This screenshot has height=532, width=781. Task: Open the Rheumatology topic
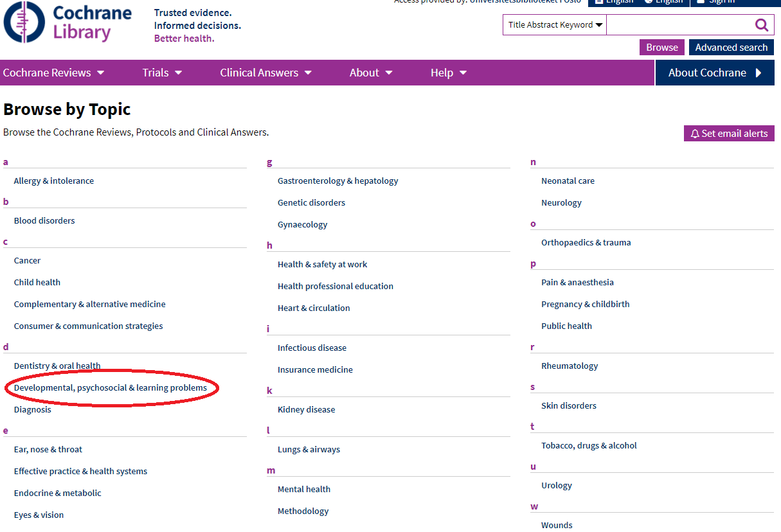coord(570,366)
